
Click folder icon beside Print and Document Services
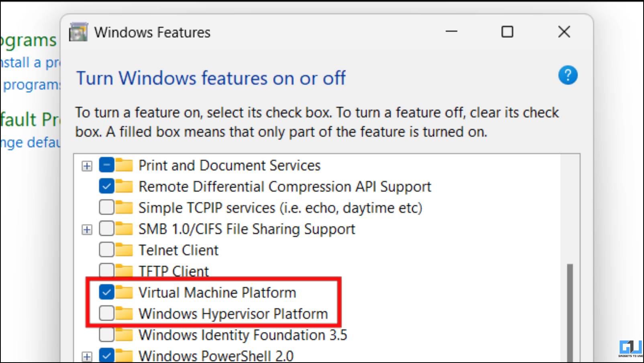124,165
